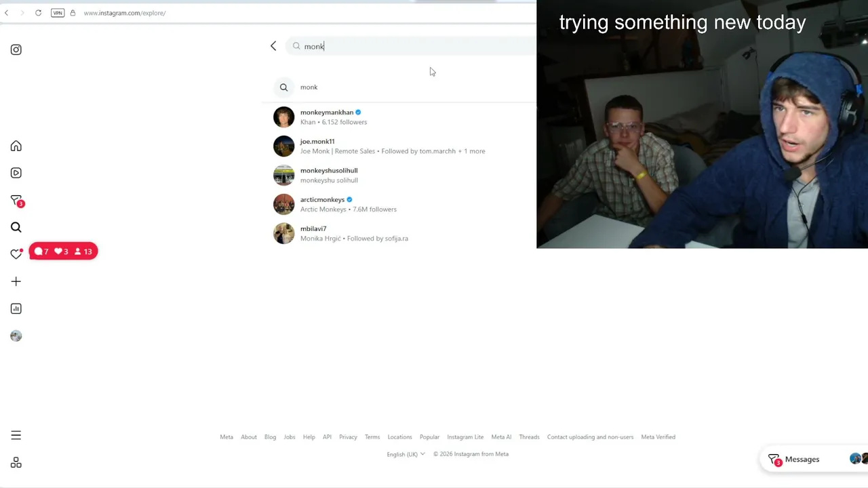This screenshot has width=868, height=488.
Task: Click the Meta apps grid icon
Action: [x=16, y=463]
